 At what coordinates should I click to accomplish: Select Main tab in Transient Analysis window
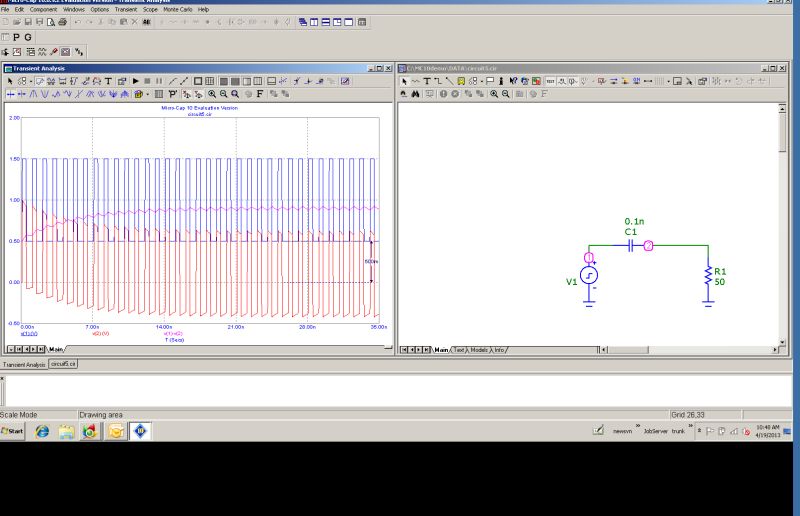(56, 350)
